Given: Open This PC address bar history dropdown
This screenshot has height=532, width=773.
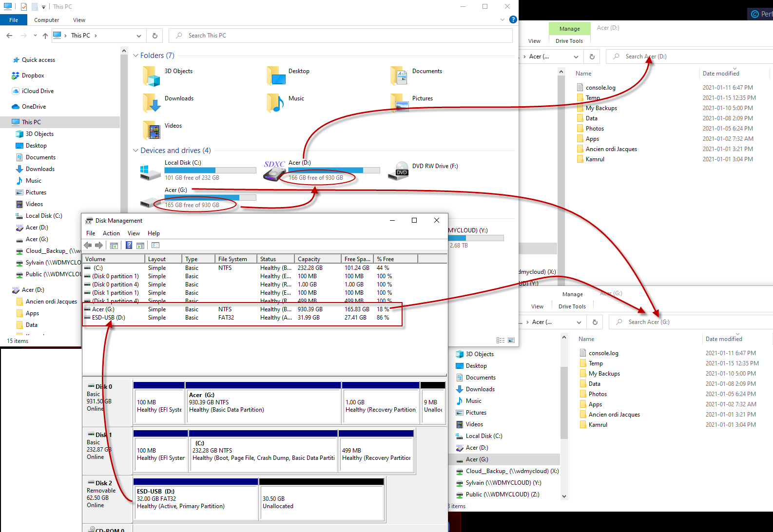Looking at the screenshot, I should (139, 36).
